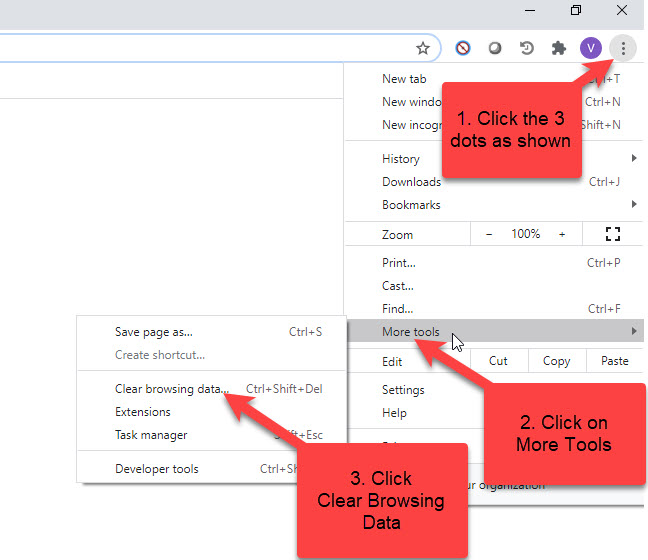Viewport: 648px width, 560px height.
Task: Click the history clock extension icon
Action: click(527, 48)
